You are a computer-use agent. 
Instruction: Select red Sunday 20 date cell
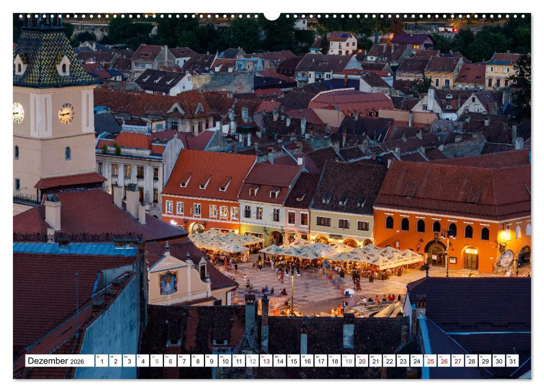pyautogui.click(x=362, y=361)
